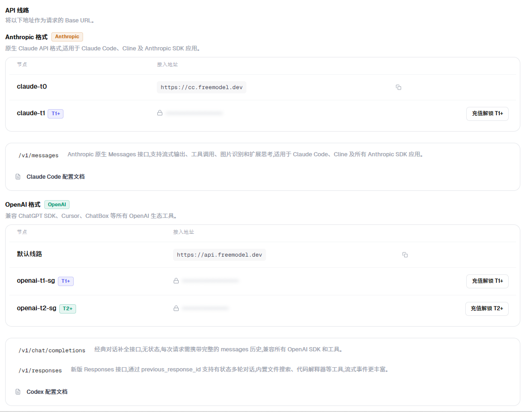Click the openai-t1-sg node name
Viewport: 532px width, 412px height.
[36, 280]
